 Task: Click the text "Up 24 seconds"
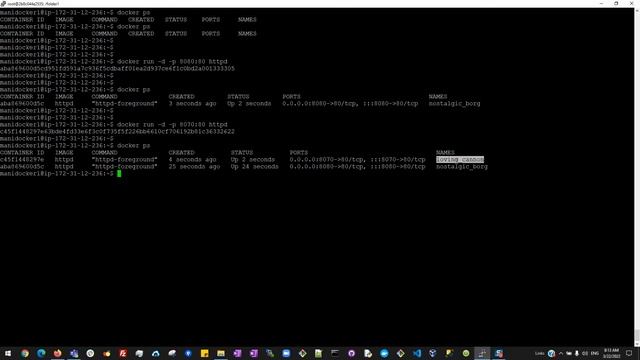point(255,167)
